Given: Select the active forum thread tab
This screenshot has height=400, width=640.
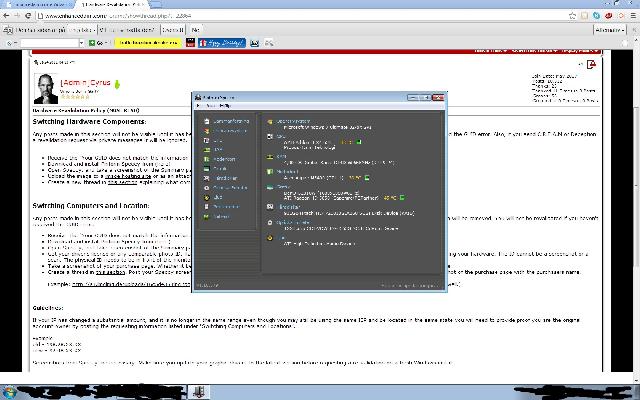Looking at the screenshot, I should (x=112, y=4).
